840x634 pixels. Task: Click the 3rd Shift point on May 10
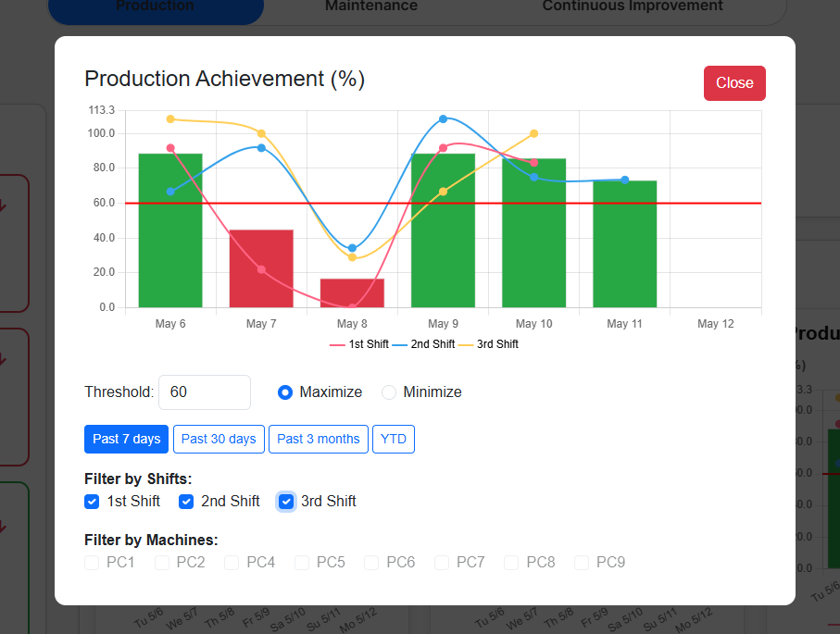point(534,133)
